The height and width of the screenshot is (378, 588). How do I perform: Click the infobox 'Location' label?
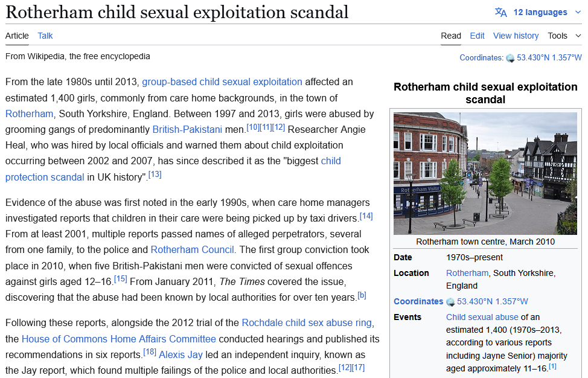[x=411, y=273]
